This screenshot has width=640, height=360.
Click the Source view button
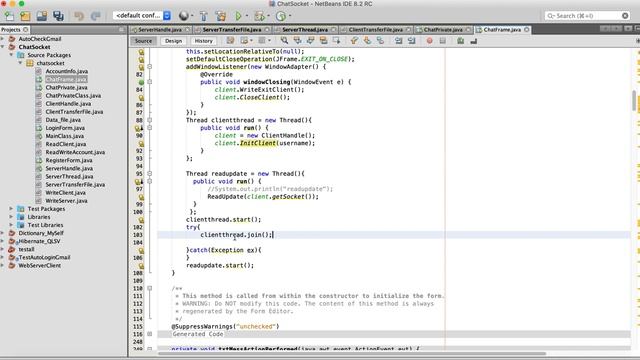(x=143, y=41)
